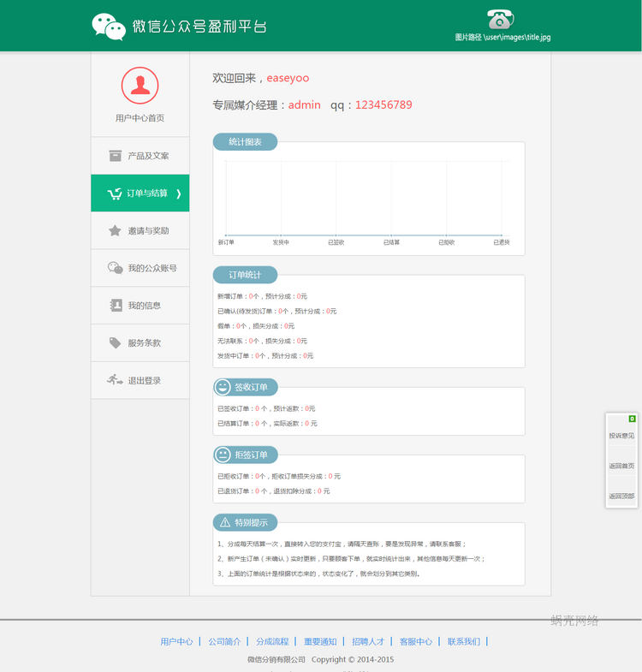Open the 公司简介 footer link

pyautogui.click(x=224, y=641)
